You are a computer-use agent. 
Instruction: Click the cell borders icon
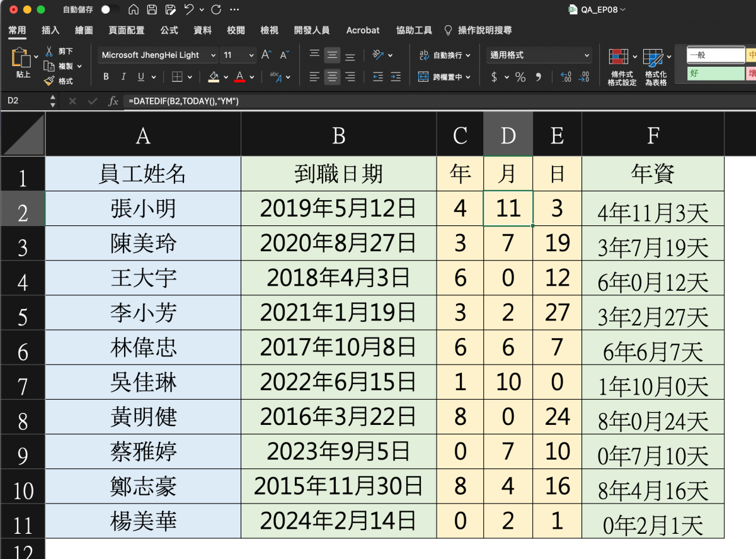click(177, 77)
